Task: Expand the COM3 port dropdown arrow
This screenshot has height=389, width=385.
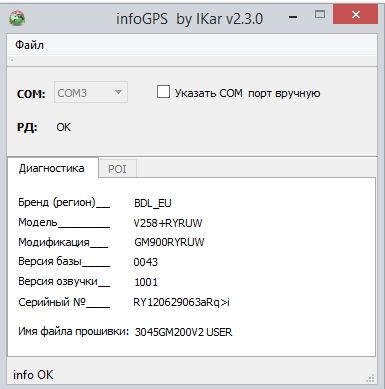Action: click(118, 92)
